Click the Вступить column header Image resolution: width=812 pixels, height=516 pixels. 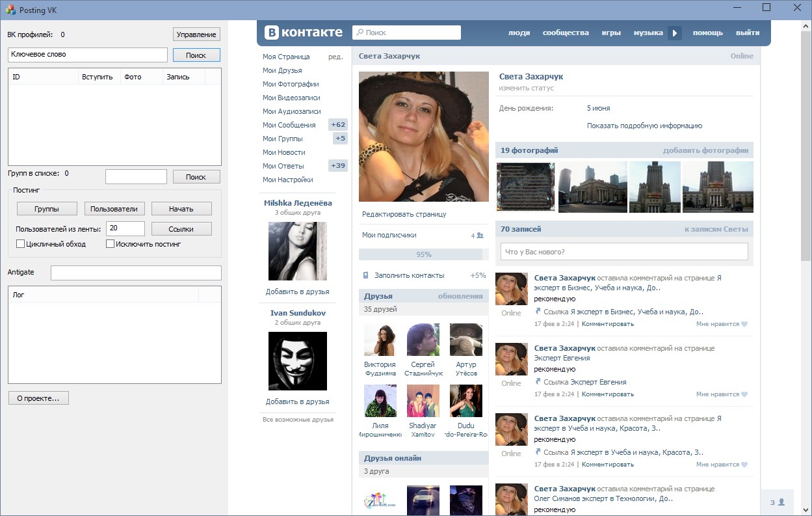(99, 77)
